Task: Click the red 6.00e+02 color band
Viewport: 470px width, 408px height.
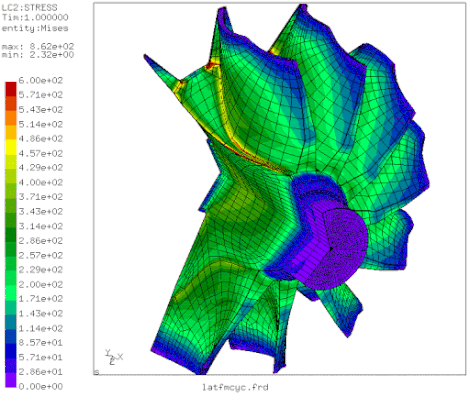Action: 11,89
